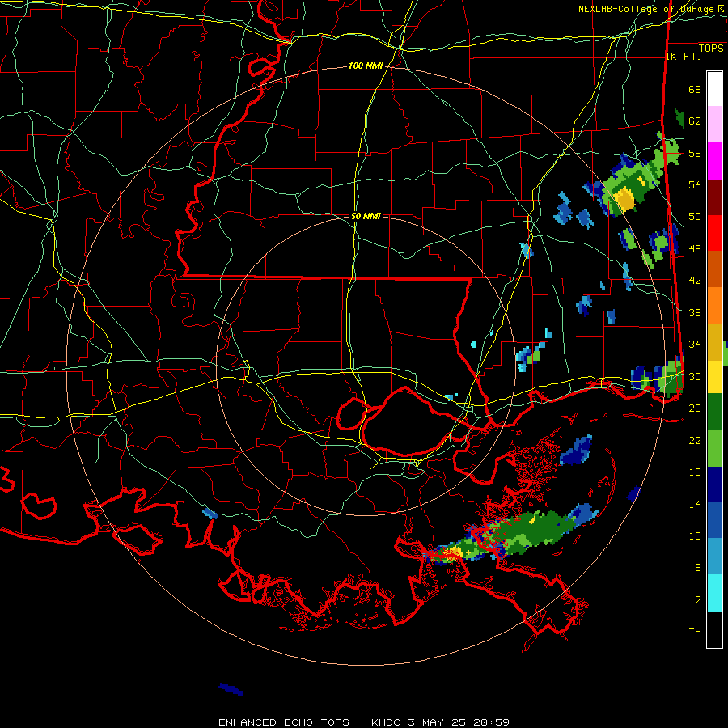Click the 46 value on the legend
Viewport: 728px width, 728px height.
click(695, 249)
